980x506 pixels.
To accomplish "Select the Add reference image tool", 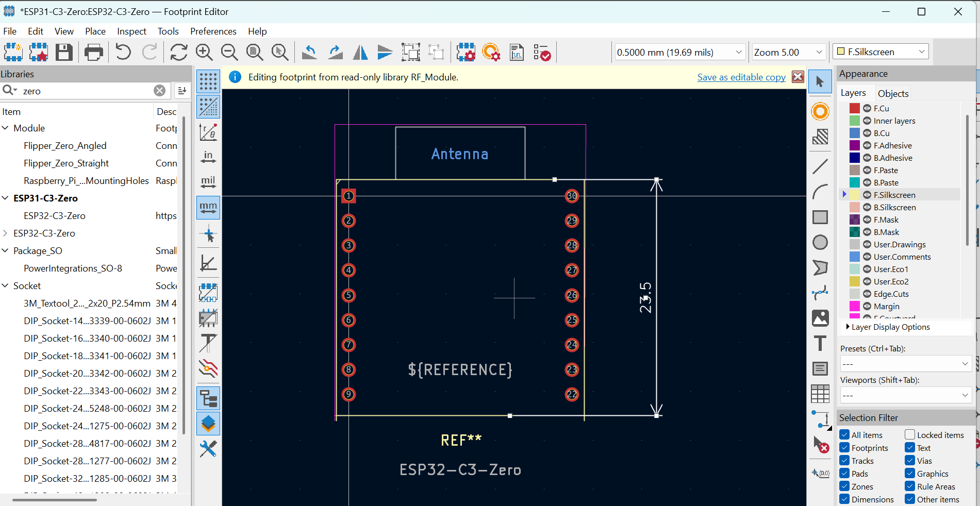I will tap(820, 318).
